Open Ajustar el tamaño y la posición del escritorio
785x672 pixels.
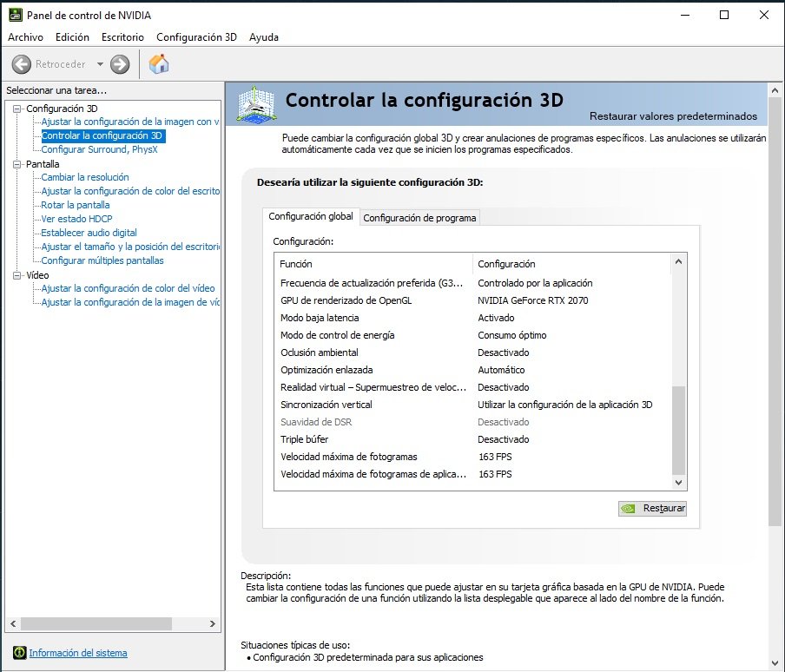tap(130, 247)
